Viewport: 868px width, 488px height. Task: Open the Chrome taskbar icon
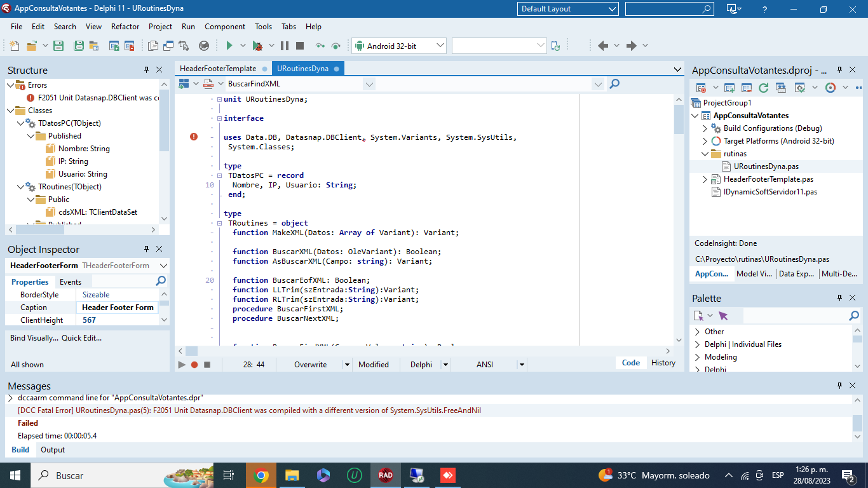tap(261, 475)
